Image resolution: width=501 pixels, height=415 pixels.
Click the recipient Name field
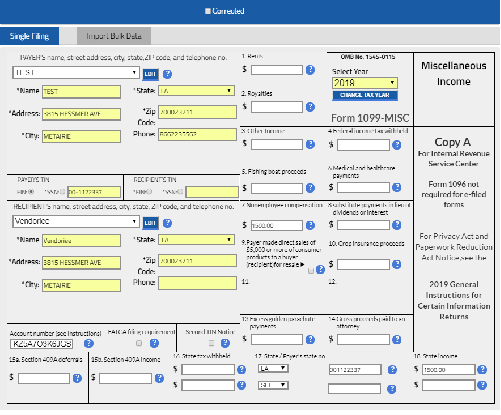[81, 241]
